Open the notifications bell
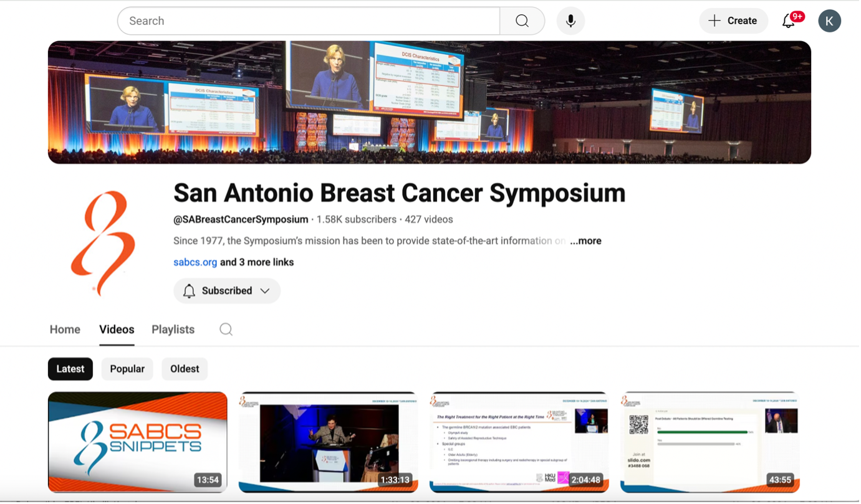Screen dimensions: 861x504 (x=789, y=21)
